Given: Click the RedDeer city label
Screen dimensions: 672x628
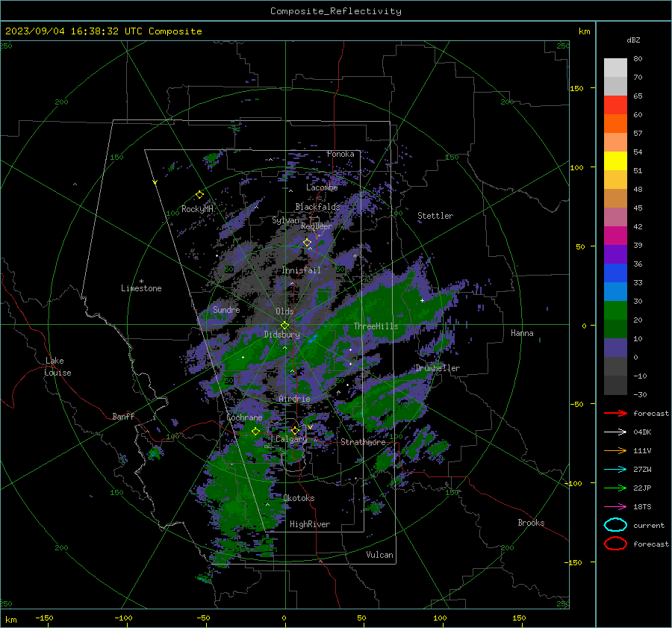Looking at the screenshot, I should [x=317, y=226].
